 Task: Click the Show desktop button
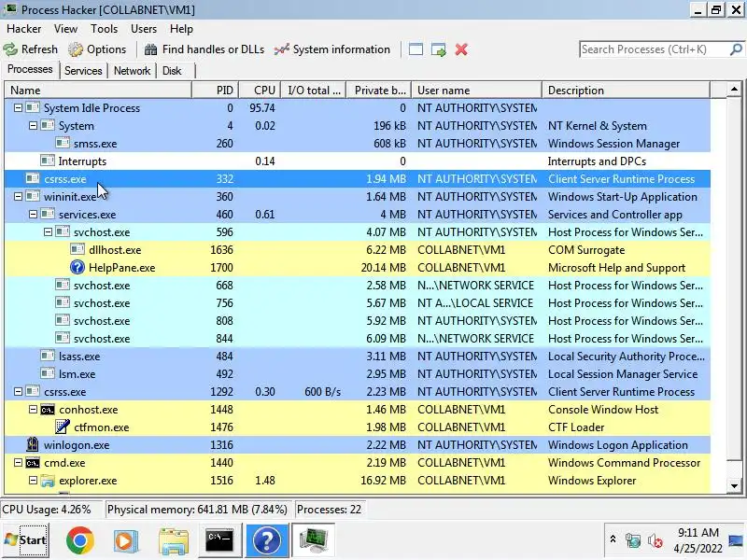tap(737, 540)
